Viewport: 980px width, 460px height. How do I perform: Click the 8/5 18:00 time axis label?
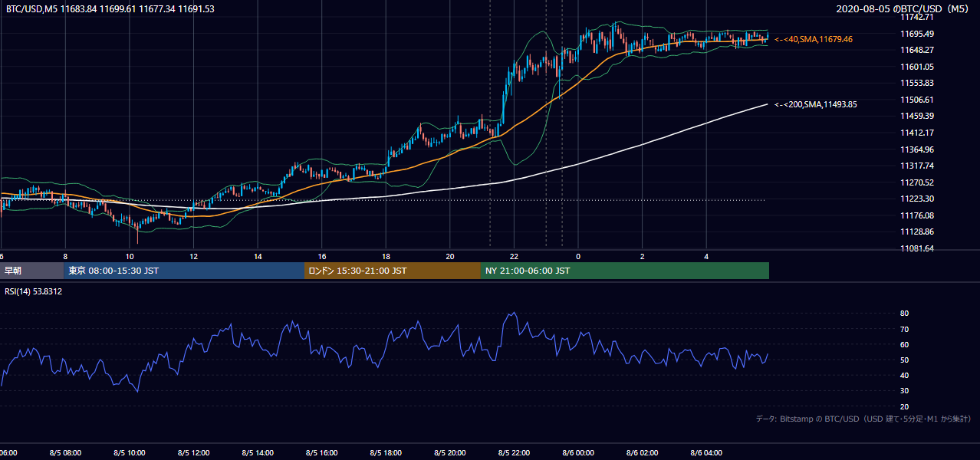point(386,453)
